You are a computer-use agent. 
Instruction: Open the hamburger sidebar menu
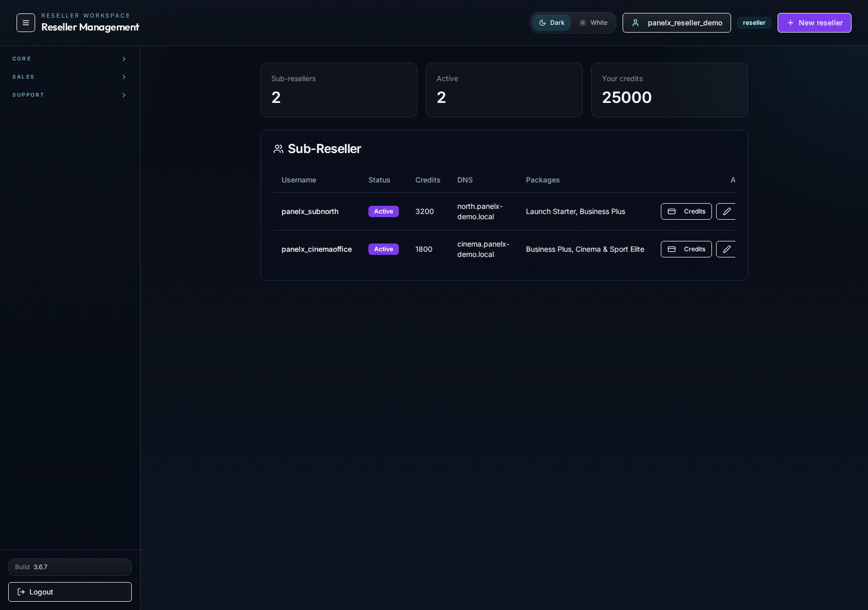tap(25, 23)
